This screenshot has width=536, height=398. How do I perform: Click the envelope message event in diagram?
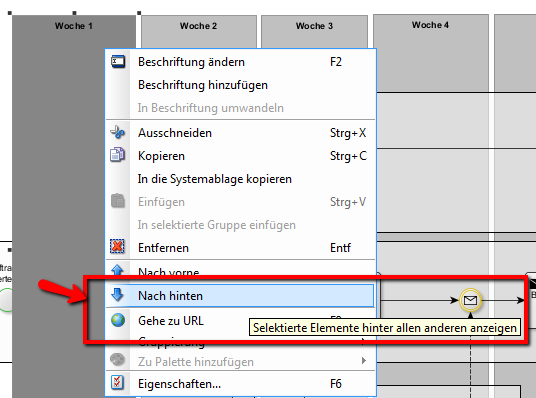[x=470, y=300]
